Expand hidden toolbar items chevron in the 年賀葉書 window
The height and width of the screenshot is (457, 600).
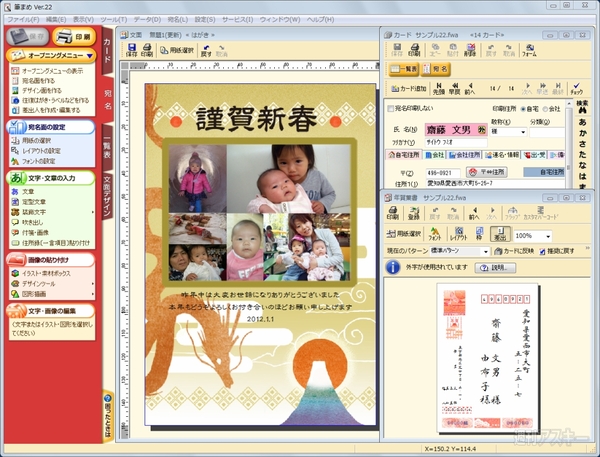pos(587,249)
